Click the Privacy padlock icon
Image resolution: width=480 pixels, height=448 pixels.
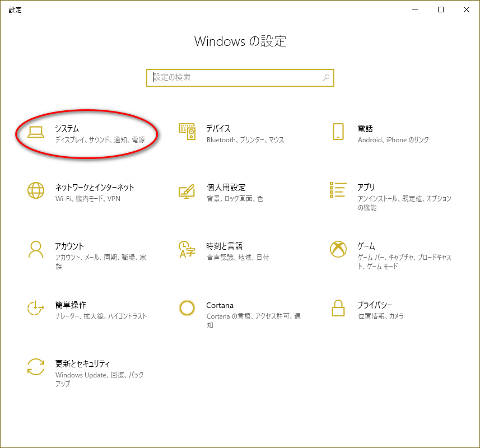point(338,308)
